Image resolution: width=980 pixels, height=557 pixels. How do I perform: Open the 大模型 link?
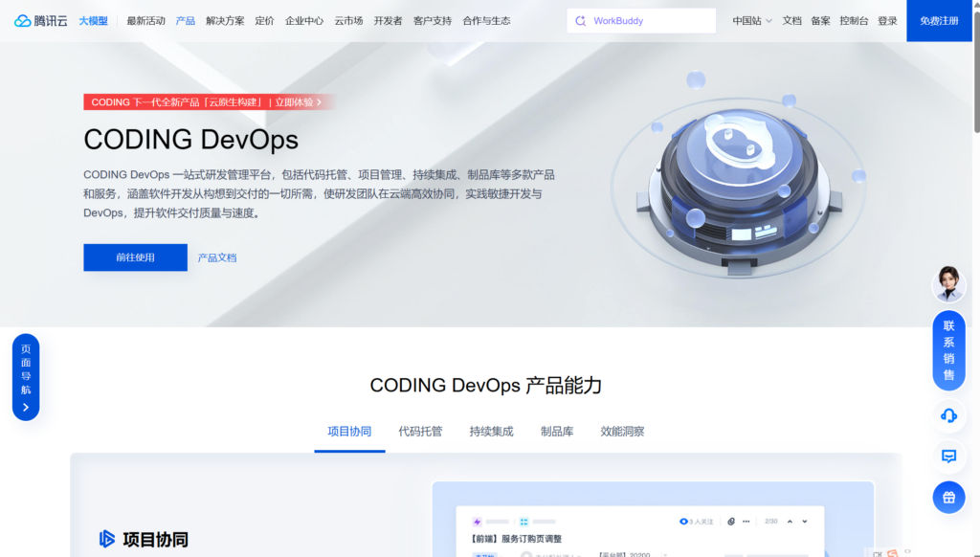(x=93, y=21)
